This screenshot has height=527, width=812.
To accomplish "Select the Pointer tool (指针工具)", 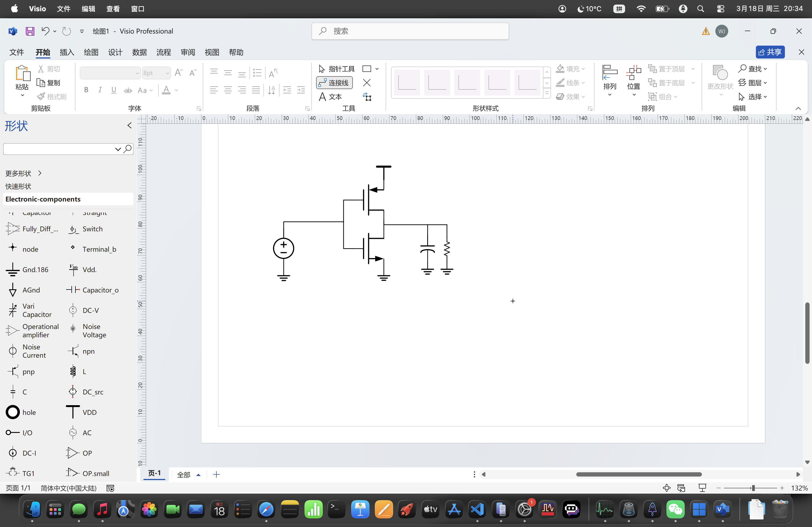I will (x=336, y=69).
